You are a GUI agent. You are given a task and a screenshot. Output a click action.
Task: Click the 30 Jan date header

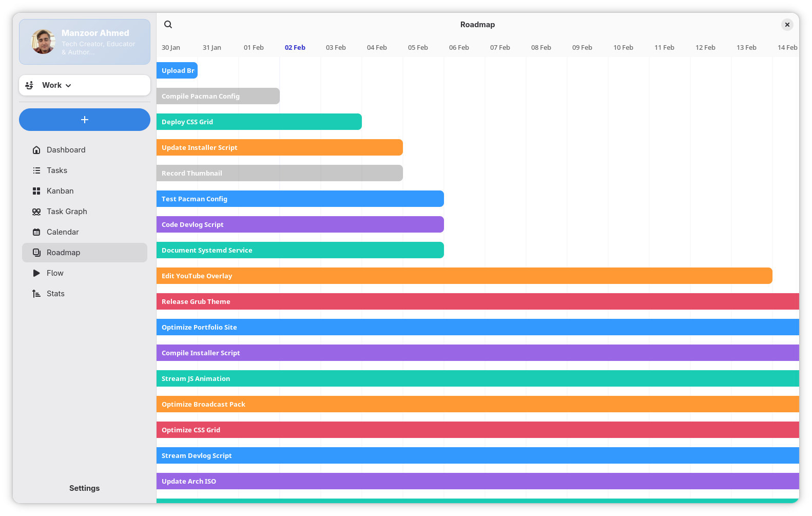pos(171,47)
